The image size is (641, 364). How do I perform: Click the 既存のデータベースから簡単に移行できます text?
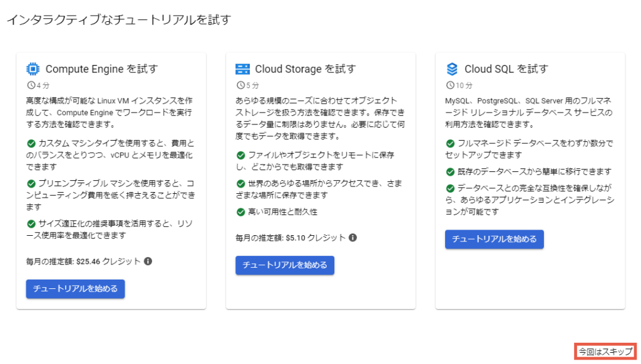[x=535, y=171]
